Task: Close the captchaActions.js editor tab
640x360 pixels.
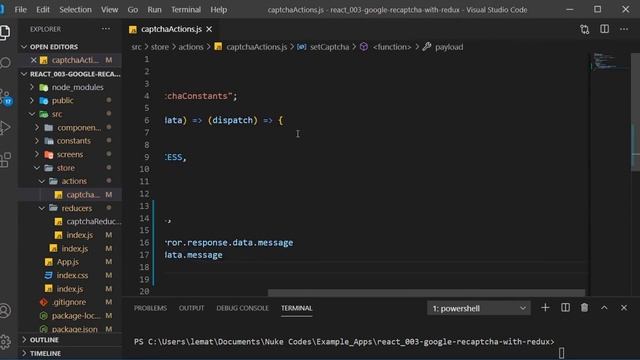Action: pyautogui.click(x=209, y=29)
